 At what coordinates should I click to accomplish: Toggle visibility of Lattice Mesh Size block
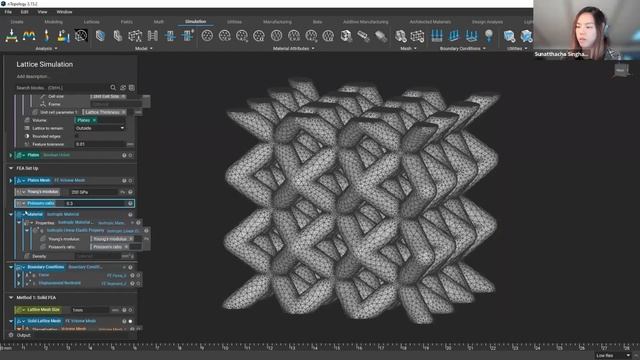(131, 310)
